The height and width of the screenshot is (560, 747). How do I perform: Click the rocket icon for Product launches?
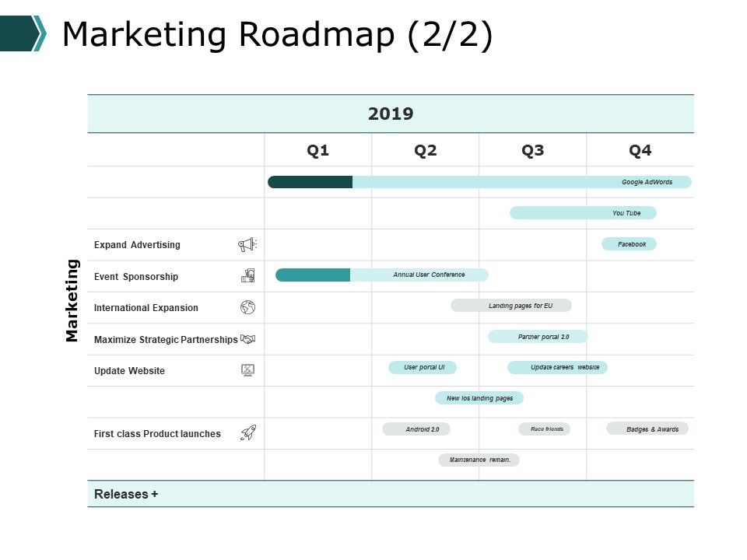[x=247, y=433]
